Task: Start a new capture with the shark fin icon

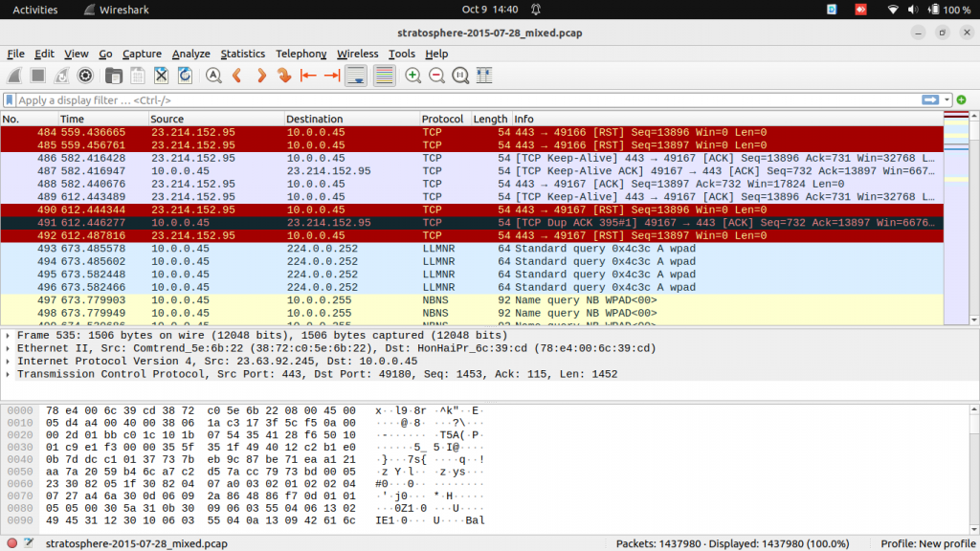Action: [x=13, y=75]
